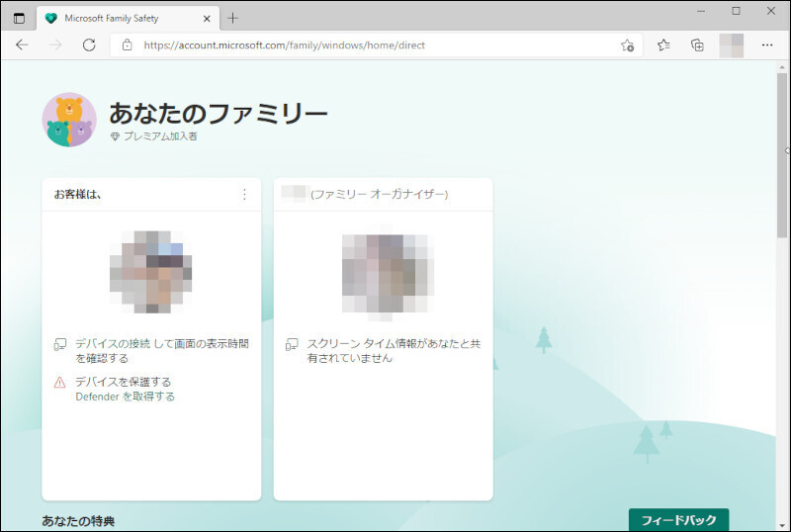Viewport: 791px width, 532px height.
Task: Click the warning triangle icon
Action: pyautogui.click(x=59, y=382)
